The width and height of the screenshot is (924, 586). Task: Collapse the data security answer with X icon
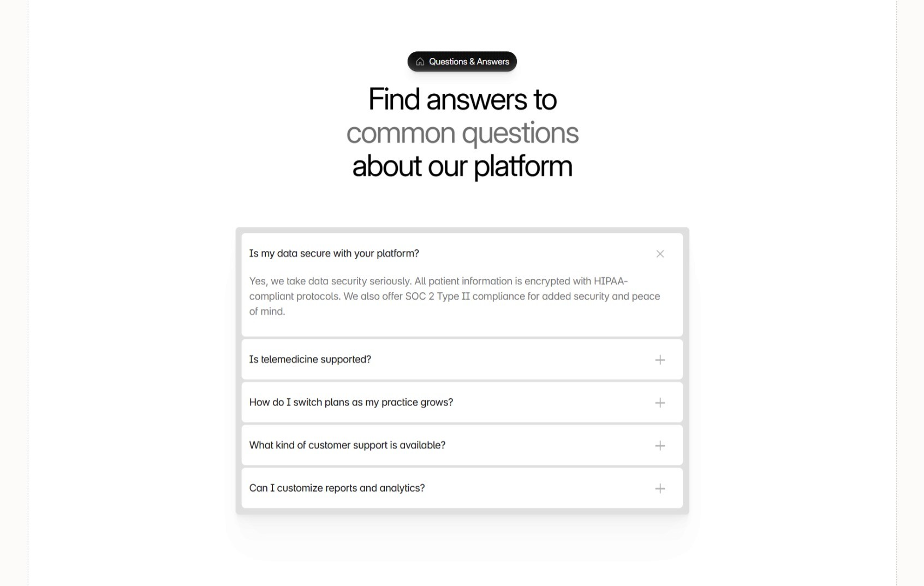660,254
